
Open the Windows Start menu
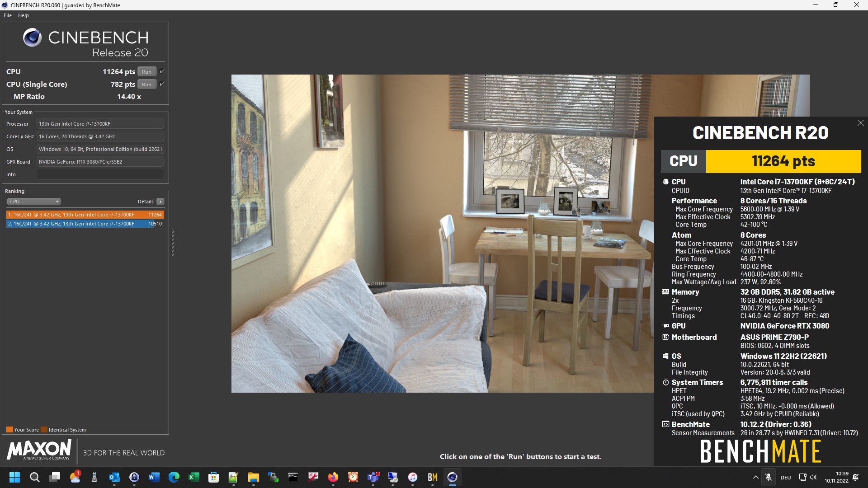15,477
